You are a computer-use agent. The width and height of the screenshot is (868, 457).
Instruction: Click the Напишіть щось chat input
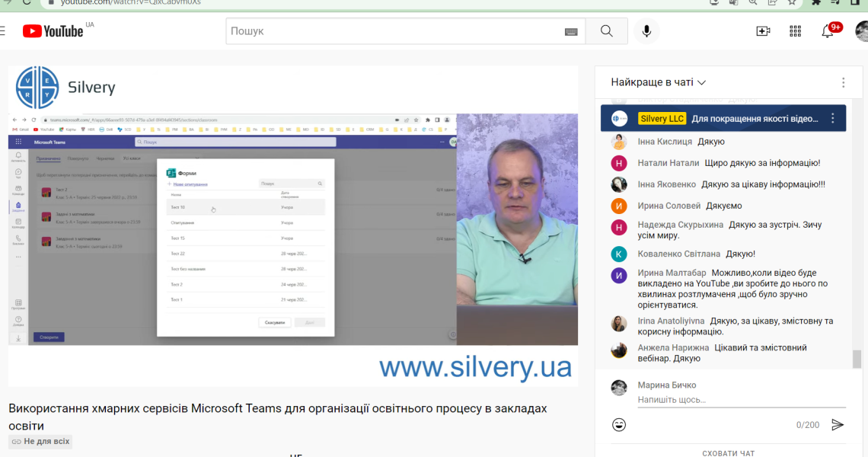pyautogui.click(x=742, y=399)
